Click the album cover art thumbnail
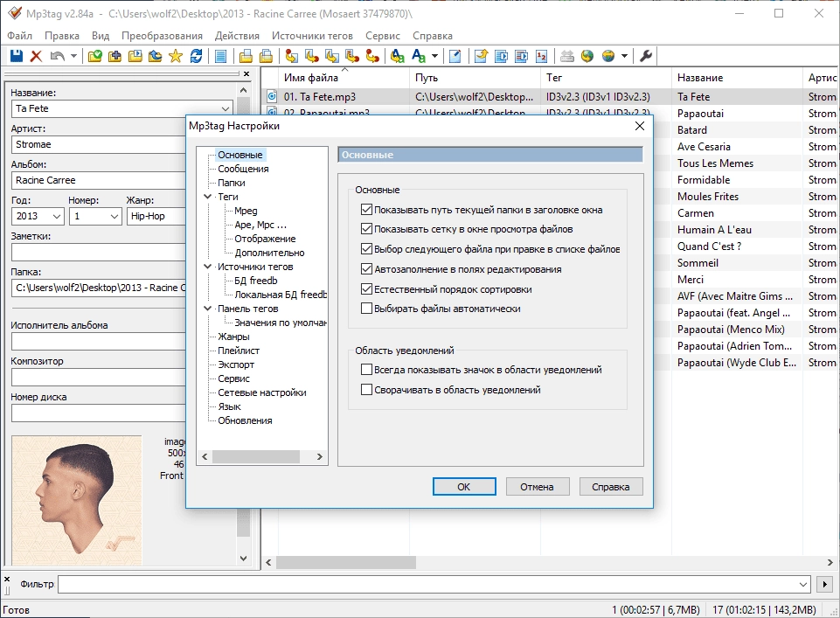The width and height of the screenshot is (840, 618). click(x=77, y=500)
